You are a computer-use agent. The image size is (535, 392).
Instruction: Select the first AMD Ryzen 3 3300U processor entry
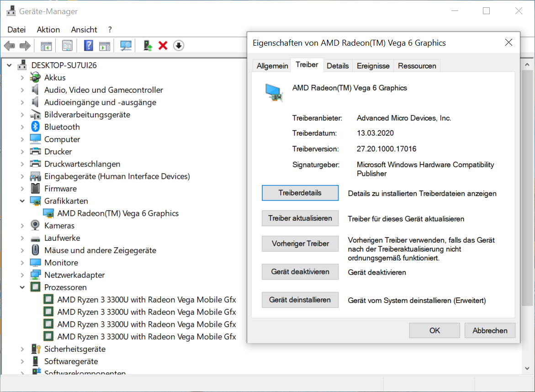click(146, 300)
